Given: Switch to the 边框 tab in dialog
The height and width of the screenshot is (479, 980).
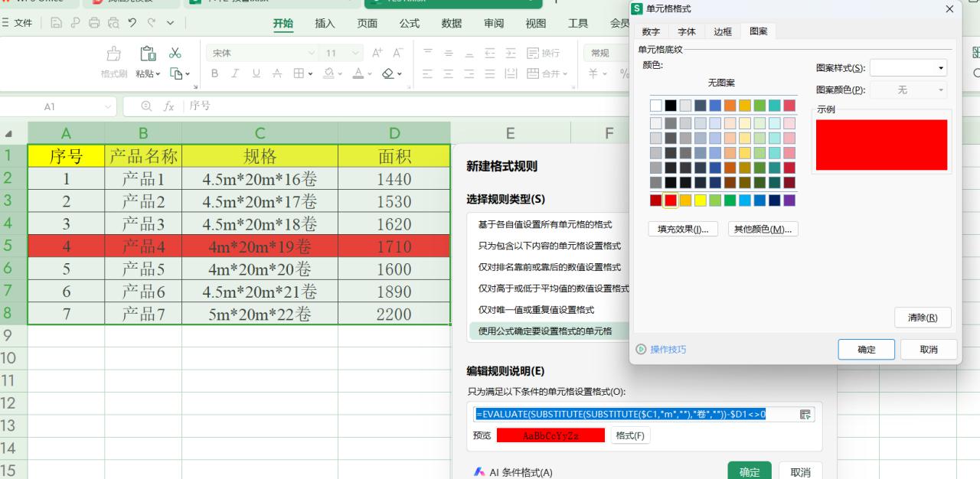Looking at the screenshot, I should tap(723, 31).
